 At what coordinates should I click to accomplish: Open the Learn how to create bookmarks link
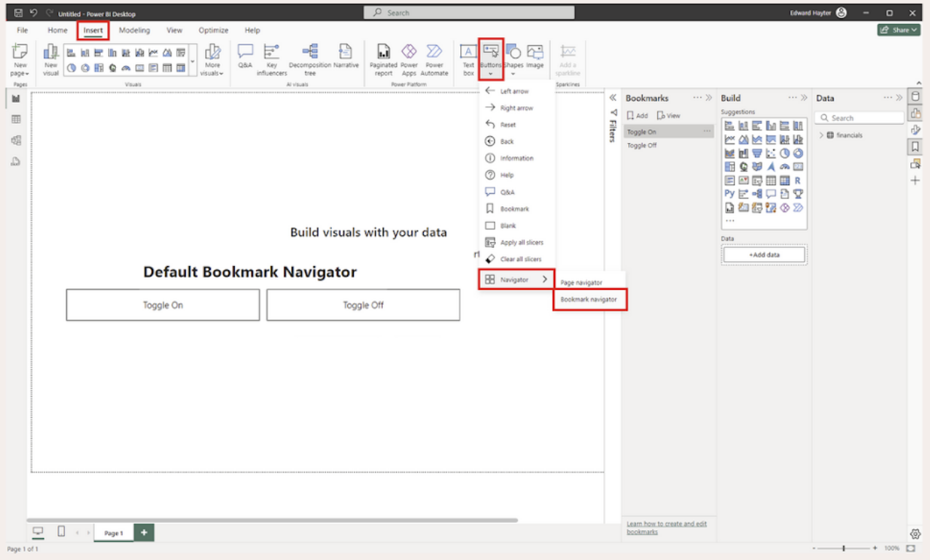click(x=667, y=528)
